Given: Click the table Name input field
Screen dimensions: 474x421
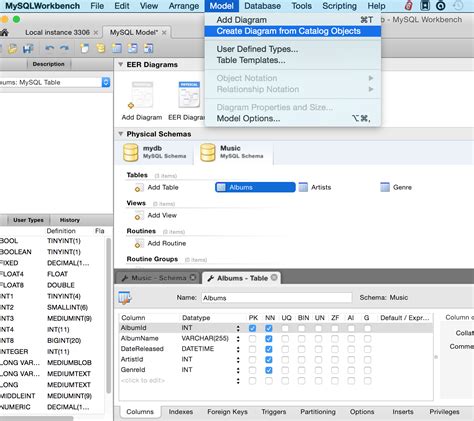Looking at the screenshot, I should pyautogui.click(x=277, y=298).
